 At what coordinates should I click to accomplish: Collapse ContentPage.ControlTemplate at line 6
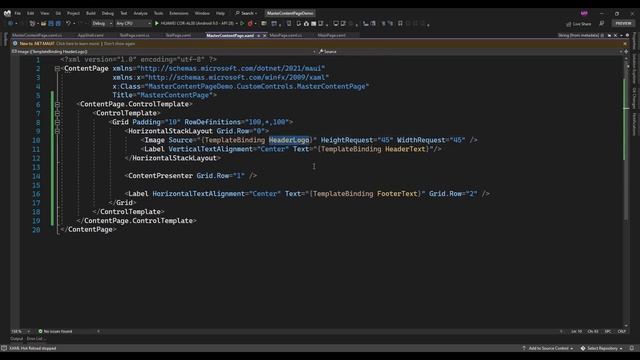pyautogui.click(x=57, y=104)
